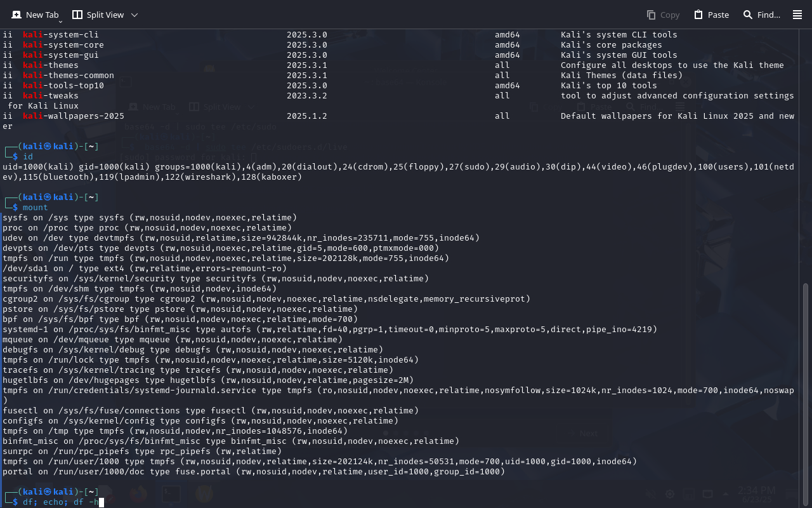
Task: Click the Copy toolbar button
Action: (x=663, y=15)
